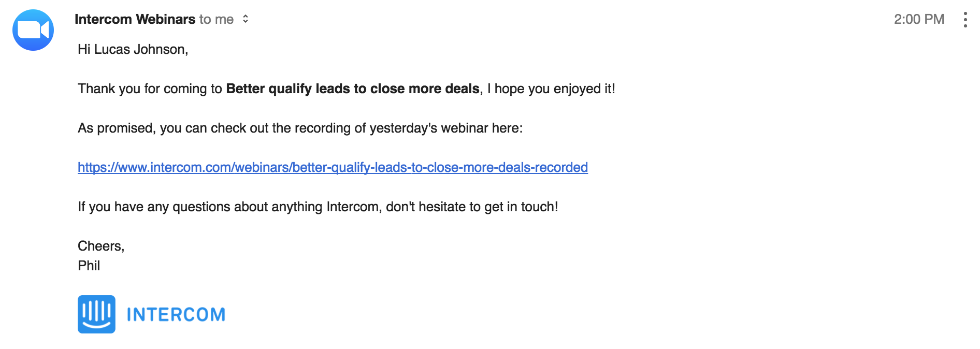Click the "to me" recipient text

[x=217, y=19]
